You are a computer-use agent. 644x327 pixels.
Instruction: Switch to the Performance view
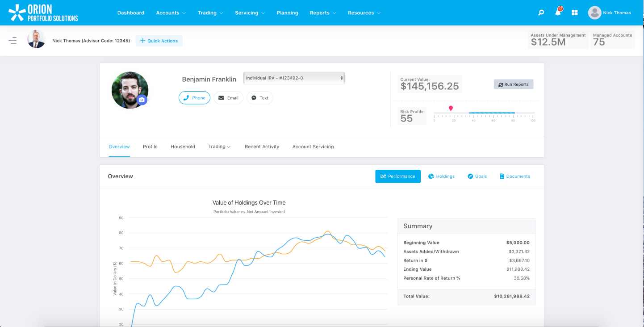pyautogui.click(x=397, y=176)
